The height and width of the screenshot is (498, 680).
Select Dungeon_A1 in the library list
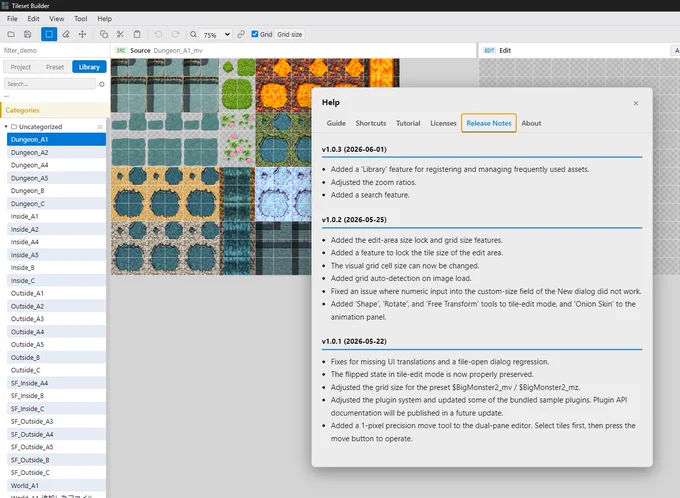(56, 139)
